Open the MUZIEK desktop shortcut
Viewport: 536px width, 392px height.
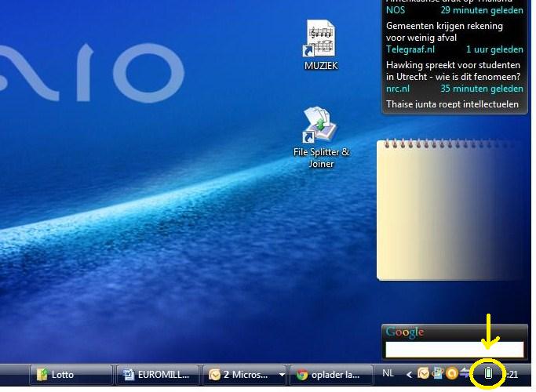(321, 45)
